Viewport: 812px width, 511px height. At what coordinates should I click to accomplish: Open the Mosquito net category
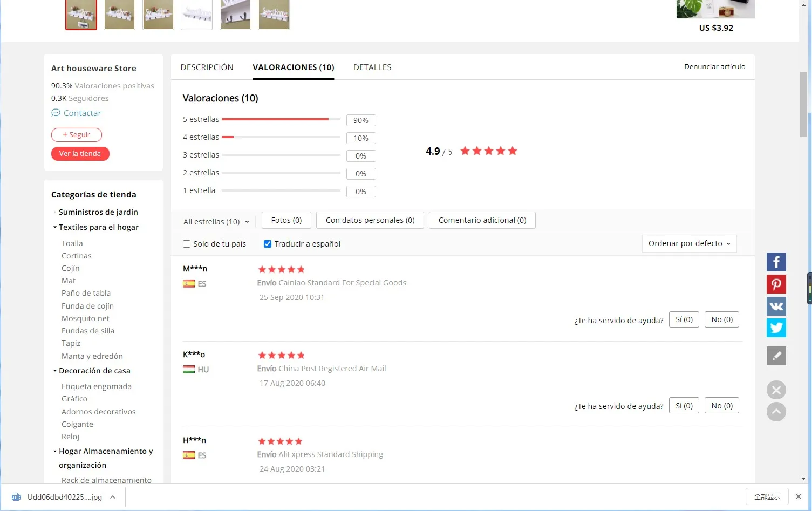click(85, 318)
